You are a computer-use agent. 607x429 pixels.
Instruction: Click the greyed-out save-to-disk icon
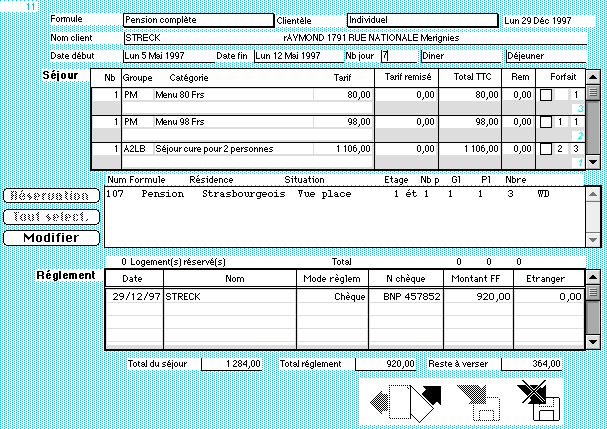[479, 403]
